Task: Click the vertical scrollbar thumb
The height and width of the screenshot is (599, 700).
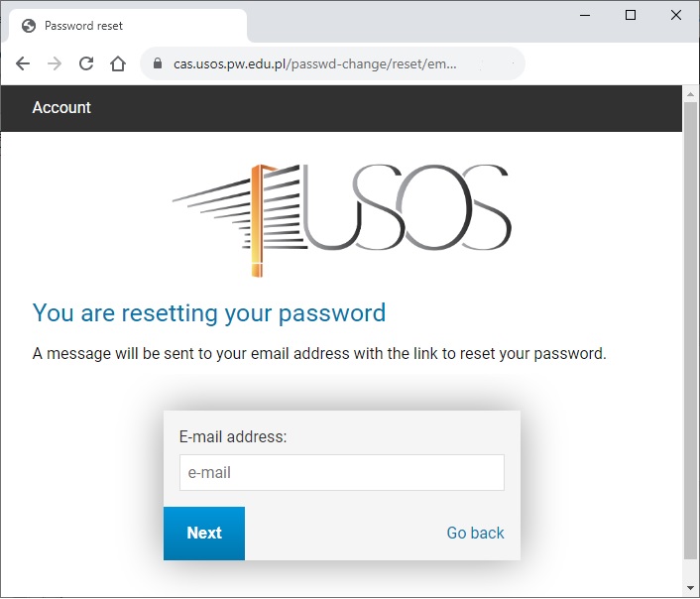Action: [x=691, y=330]
